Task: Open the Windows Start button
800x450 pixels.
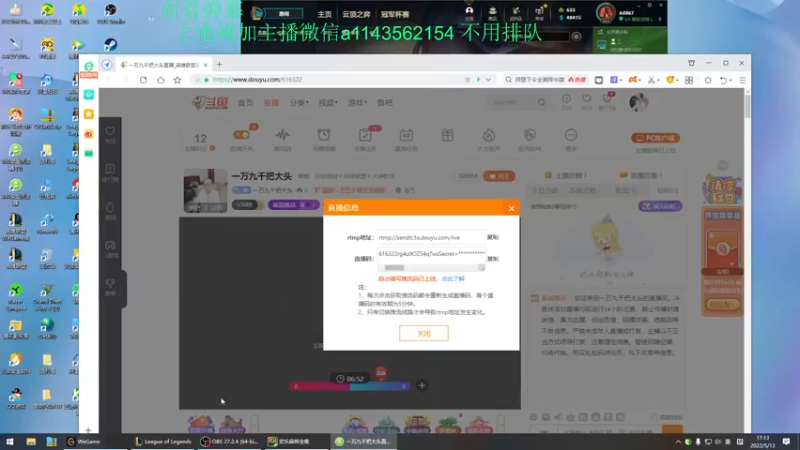Action: [10, 442]
